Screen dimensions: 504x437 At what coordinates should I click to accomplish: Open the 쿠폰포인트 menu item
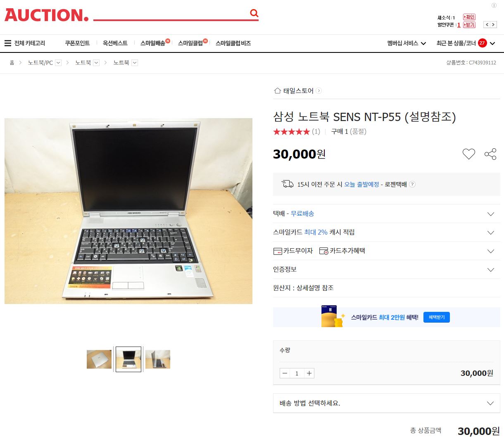[77, 43]
